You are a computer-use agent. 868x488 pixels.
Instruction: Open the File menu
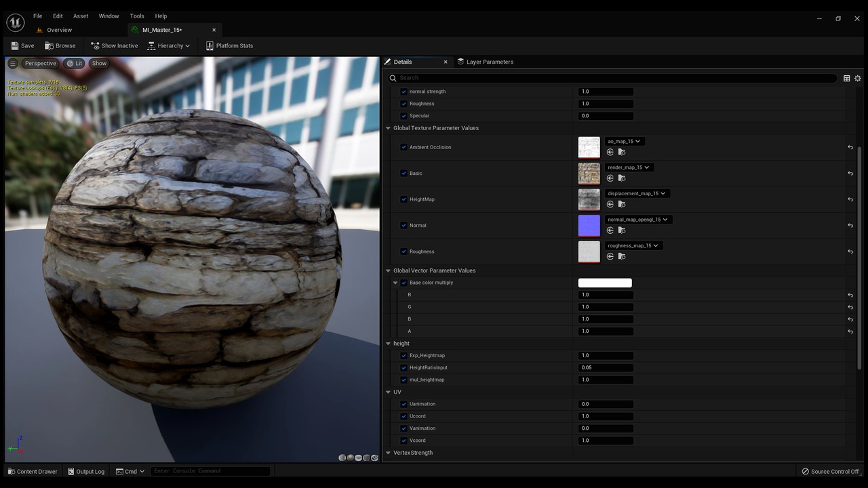pos(37,16)
